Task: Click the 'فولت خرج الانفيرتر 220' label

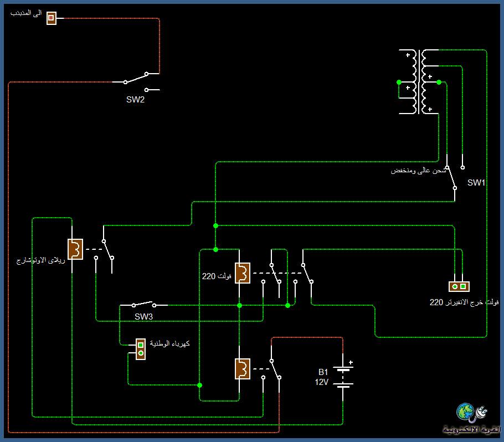Action: pos(464,302)
